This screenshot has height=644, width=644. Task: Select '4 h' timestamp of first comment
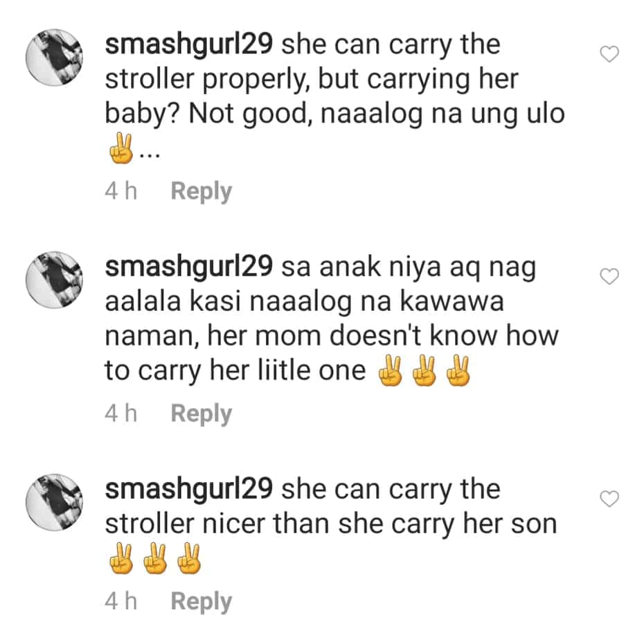(120, 191)
